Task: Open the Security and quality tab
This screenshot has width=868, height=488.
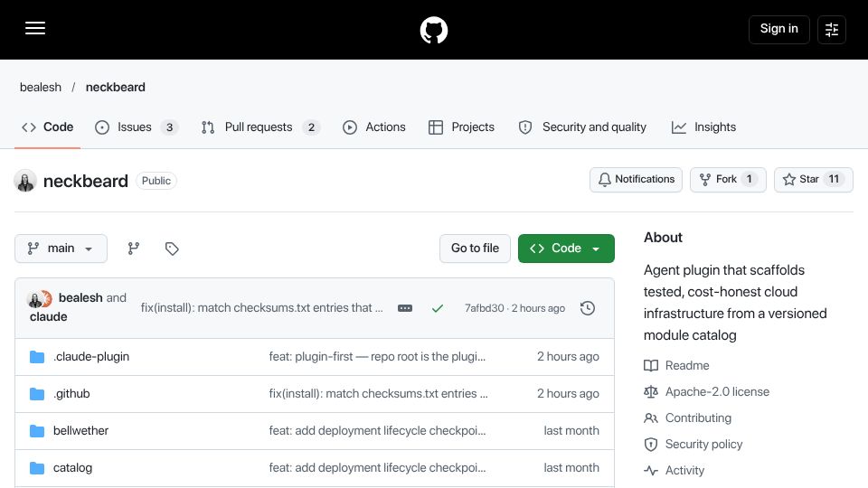Action: point(582,127)
